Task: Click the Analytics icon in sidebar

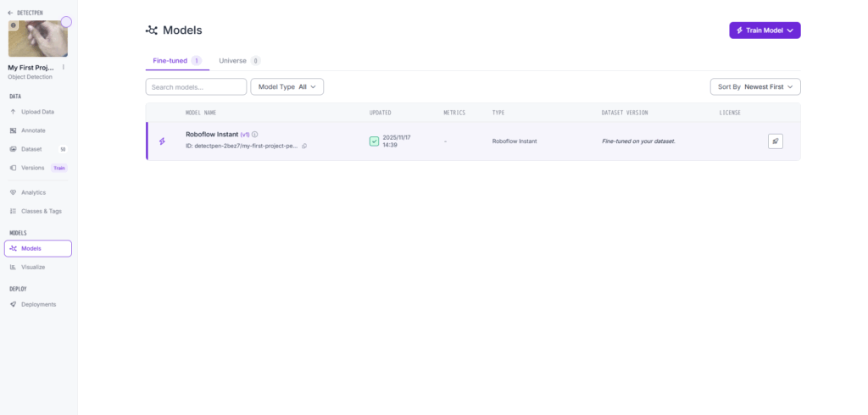Action: (x=13, y=192)
